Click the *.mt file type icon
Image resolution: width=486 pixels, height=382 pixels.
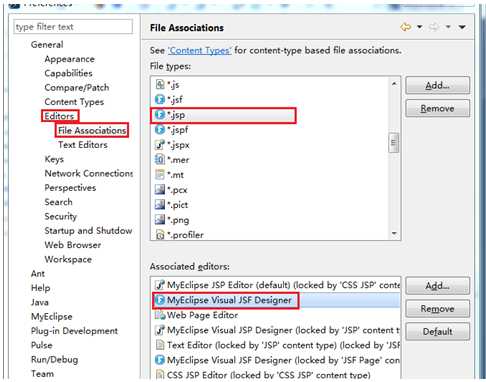pos(160,174)
